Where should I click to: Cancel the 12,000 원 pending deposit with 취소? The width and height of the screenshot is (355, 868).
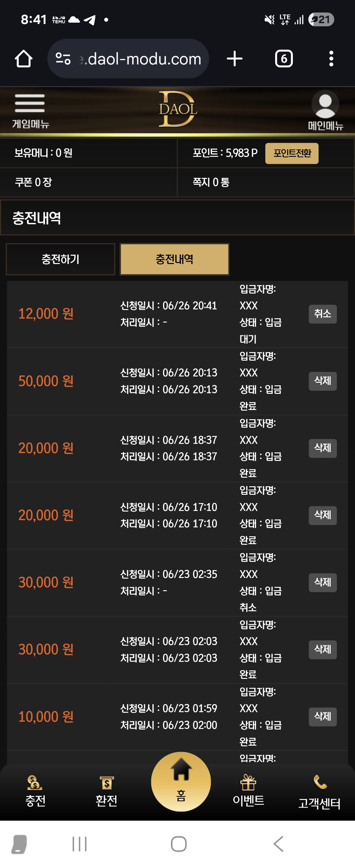(x=323, y=314)
